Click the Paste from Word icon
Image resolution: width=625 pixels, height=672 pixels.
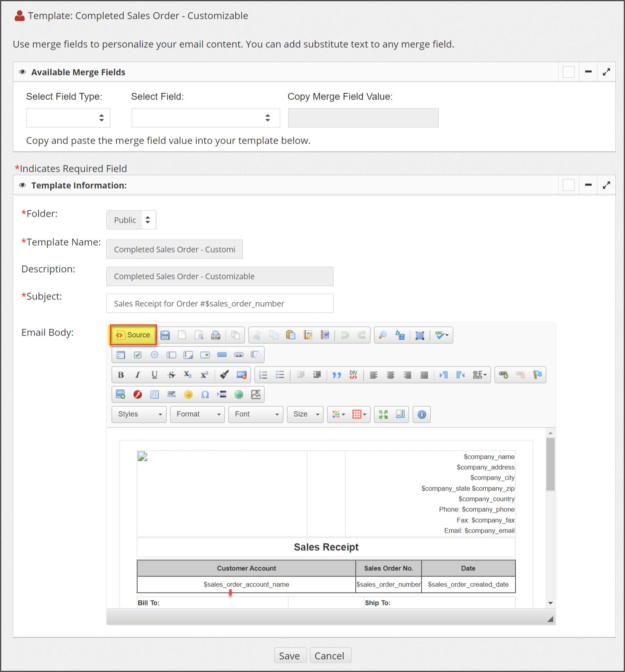coord(325,335)
